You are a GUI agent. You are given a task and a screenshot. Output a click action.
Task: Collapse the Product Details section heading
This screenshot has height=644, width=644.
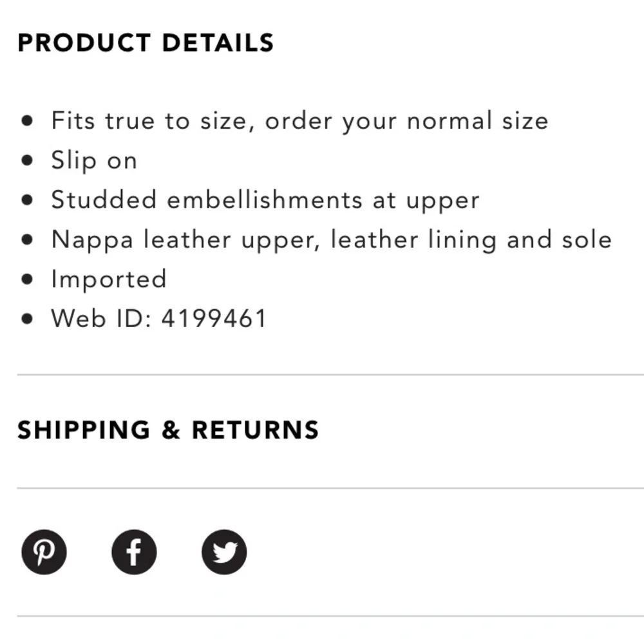146,43
